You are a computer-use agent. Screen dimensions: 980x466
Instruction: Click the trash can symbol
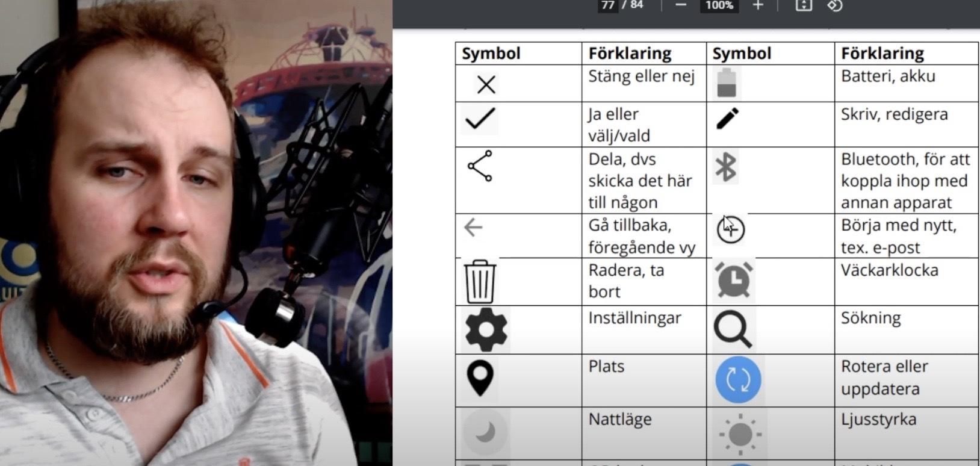(480, 282)
